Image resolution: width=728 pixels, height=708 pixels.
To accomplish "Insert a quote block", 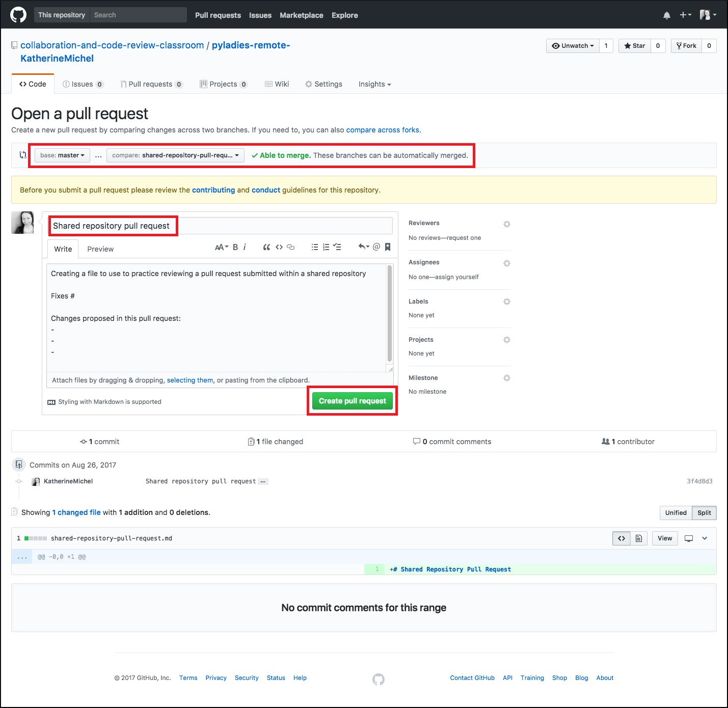I will click(266, 247).
